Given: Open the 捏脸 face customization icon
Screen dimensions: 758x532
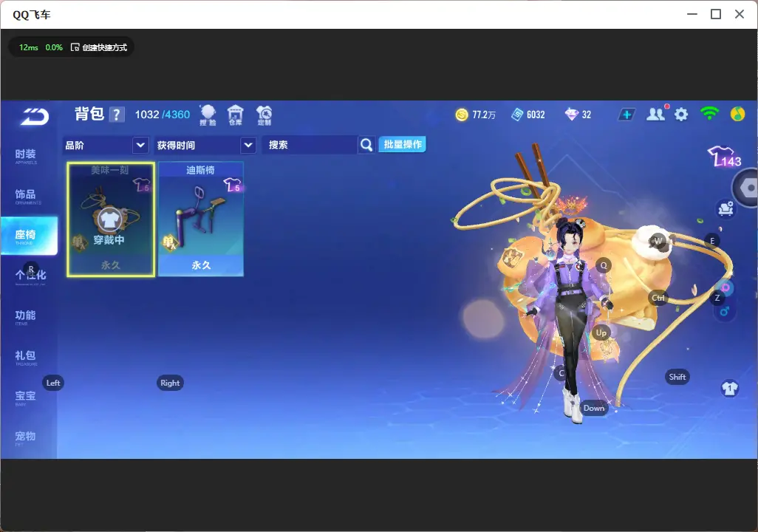Looking at the screenshot, I should [208, 115].
